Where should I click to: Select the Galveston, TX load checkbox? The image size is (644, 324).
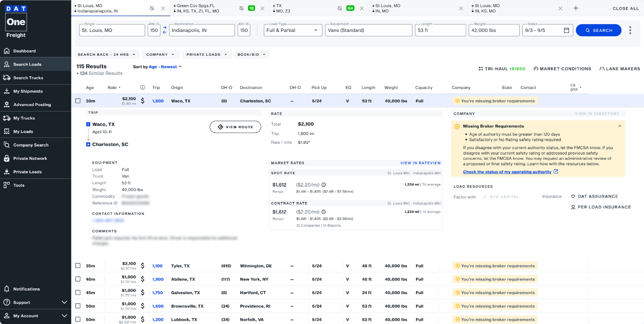pos(78,292)
